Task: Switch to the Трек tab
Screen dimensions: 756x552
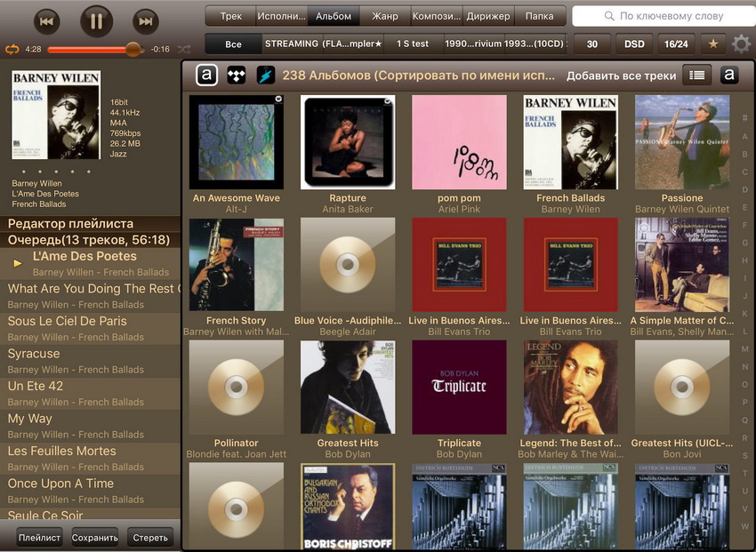Action: coord(231,16)
